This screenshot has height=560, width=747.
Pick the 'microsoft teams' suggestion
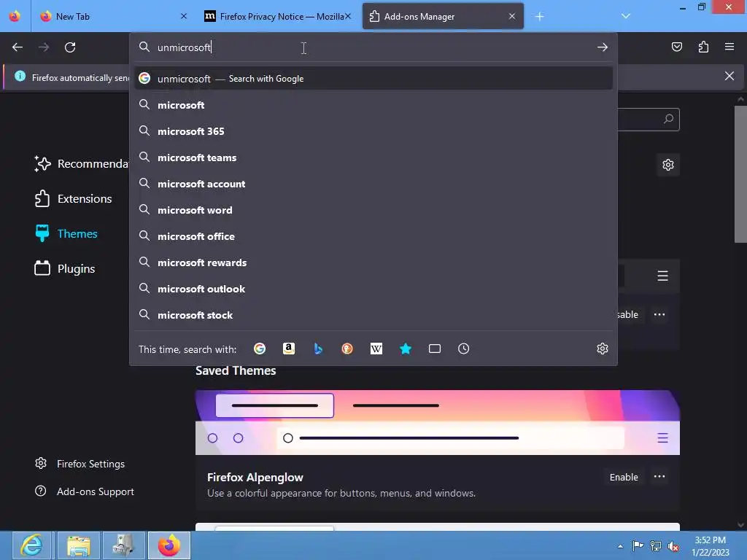[373, 157]
